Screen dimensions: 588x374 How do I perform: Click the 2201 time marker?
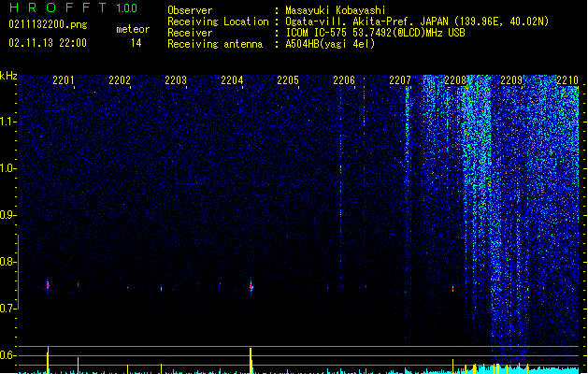pyautogui.click(x=63, y=79)
